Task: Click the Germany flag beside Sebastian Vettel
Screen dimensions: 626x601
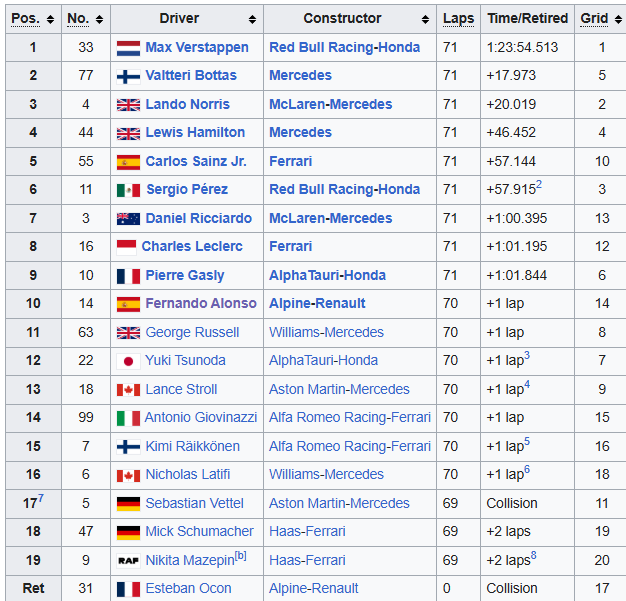Action: click(128, 504)
